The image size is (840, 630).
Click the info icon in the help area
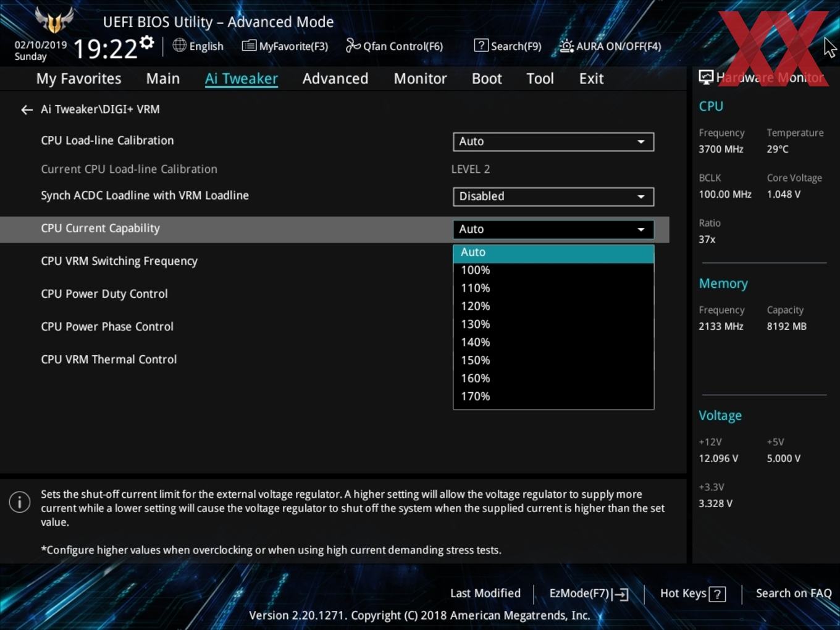coord(20,502)
